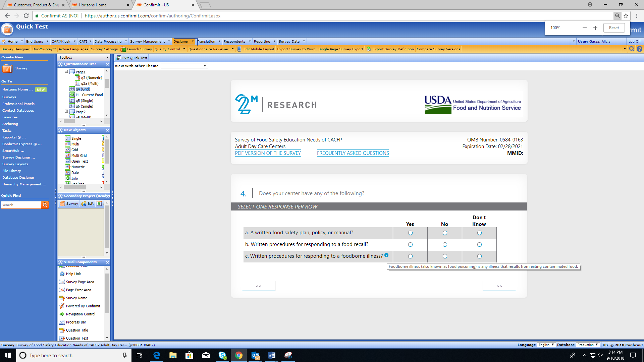Select Don't Know for foodborne illness row

(x=479, y=256)
